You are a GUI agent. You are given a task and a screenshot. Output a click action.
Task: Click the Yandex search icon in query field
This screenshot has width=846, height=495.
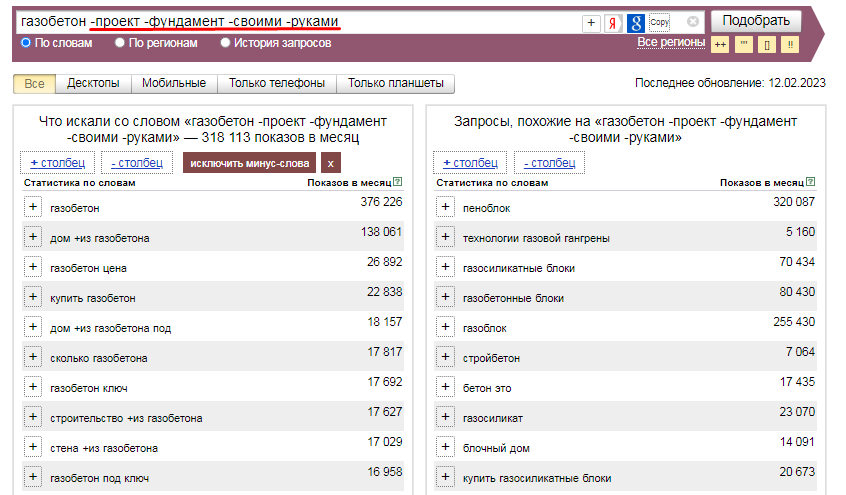[x=613, y=22]
